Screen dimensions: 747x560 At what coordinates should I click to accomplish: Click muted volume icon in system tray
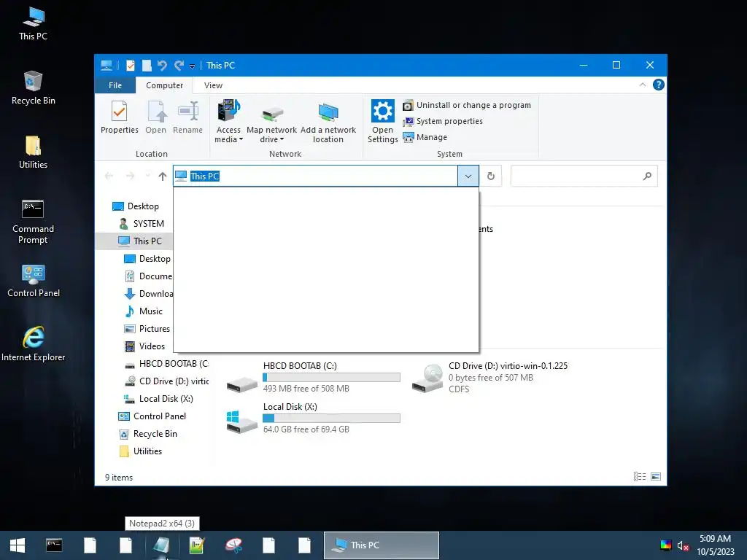[683, 545]
